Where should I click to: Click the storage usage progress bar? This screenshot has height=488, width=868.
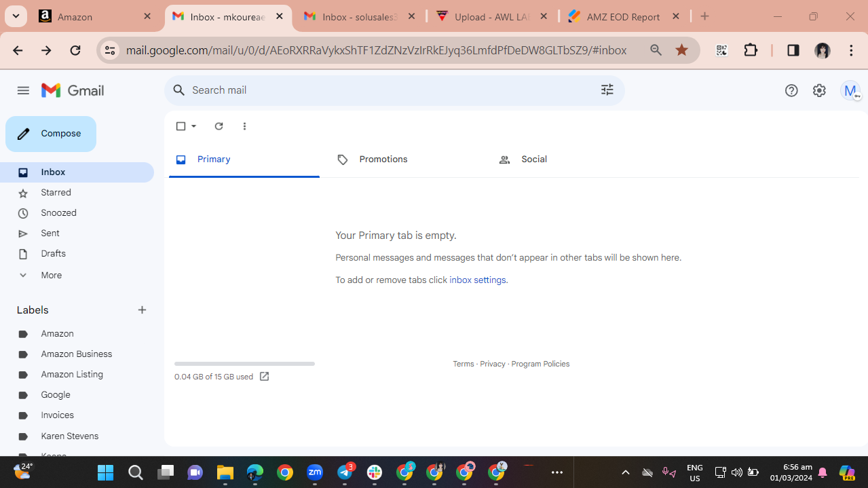coord(244,364)
